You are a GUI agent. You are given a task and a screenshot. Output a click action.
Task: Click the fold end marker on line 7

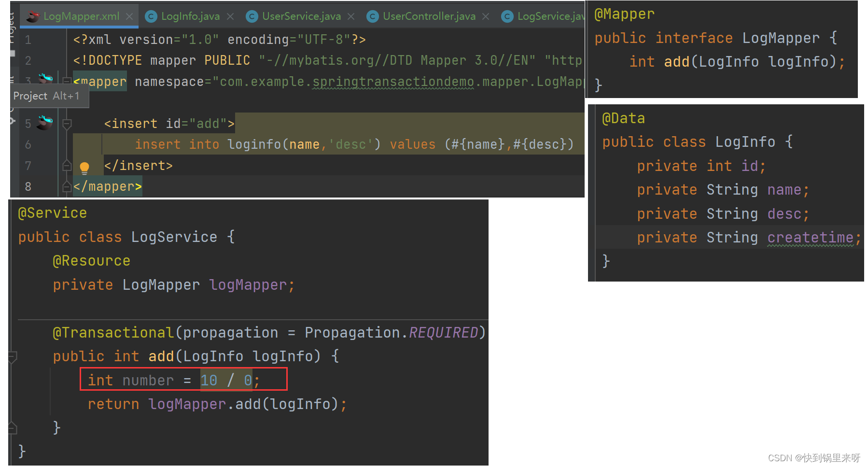[x=67, y=166]
